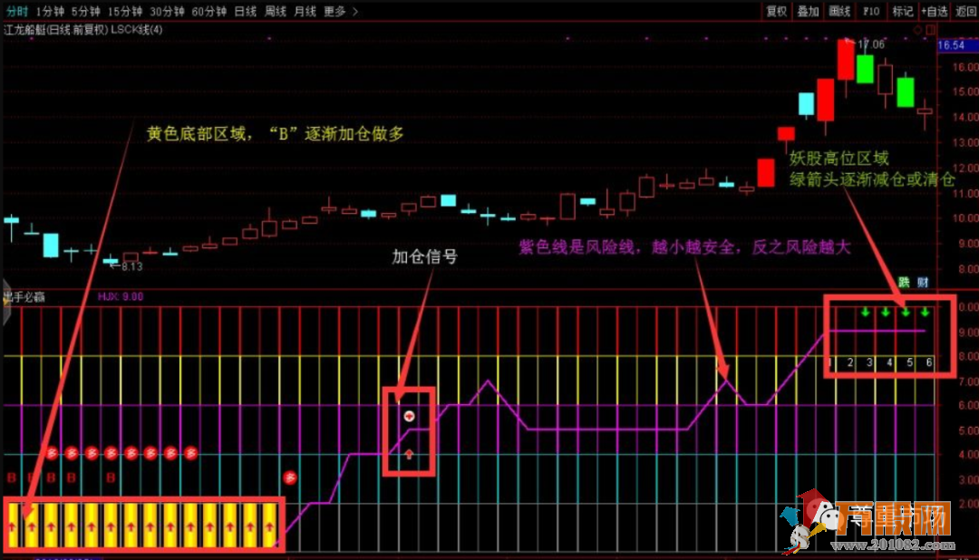Select the 30分钟 period tab
This screenshot has width=979, height=560.
click(167, 11)
